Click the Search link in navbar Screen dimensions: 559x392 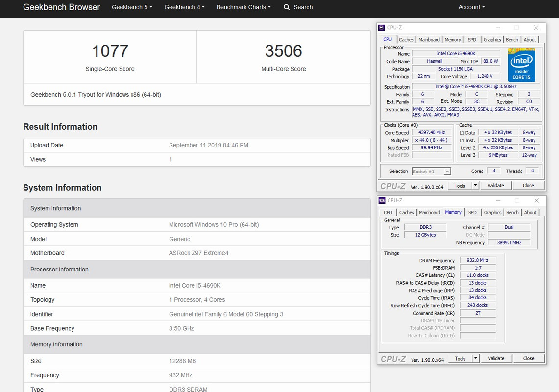(303, 7)
